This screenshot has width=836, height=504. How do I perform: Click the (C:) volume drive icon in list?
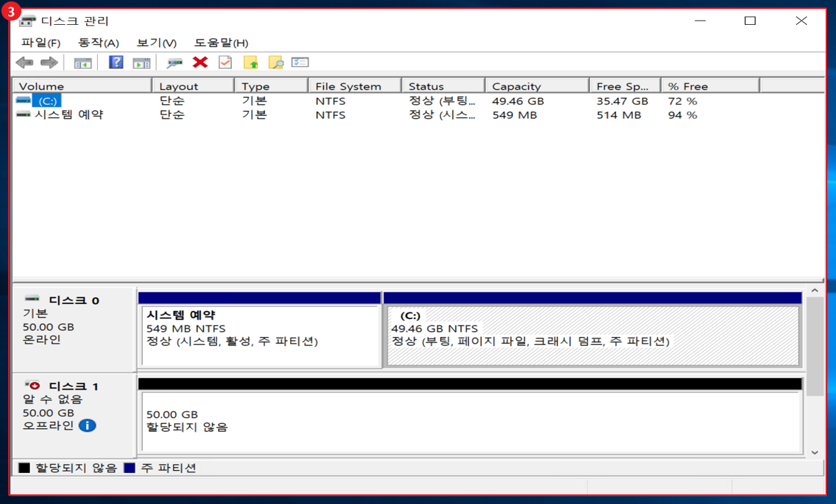click(23, 101)
